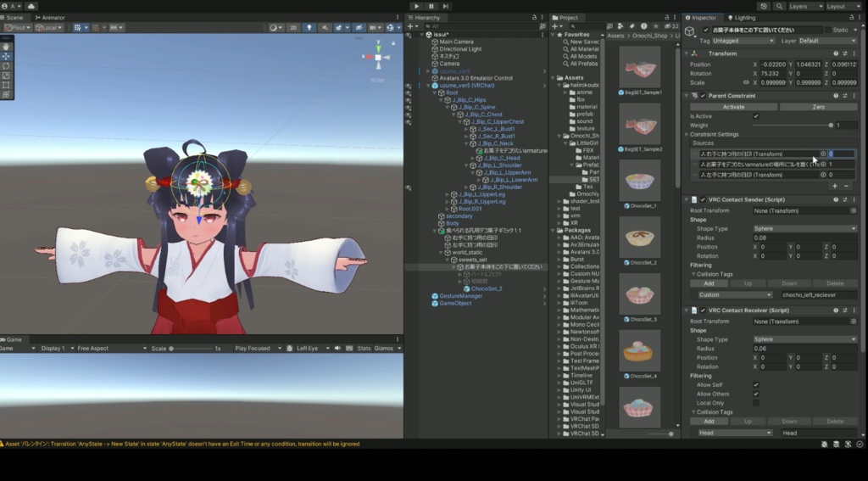
Task: Select the Move tool in Scene toolbar
Action: 7,57
